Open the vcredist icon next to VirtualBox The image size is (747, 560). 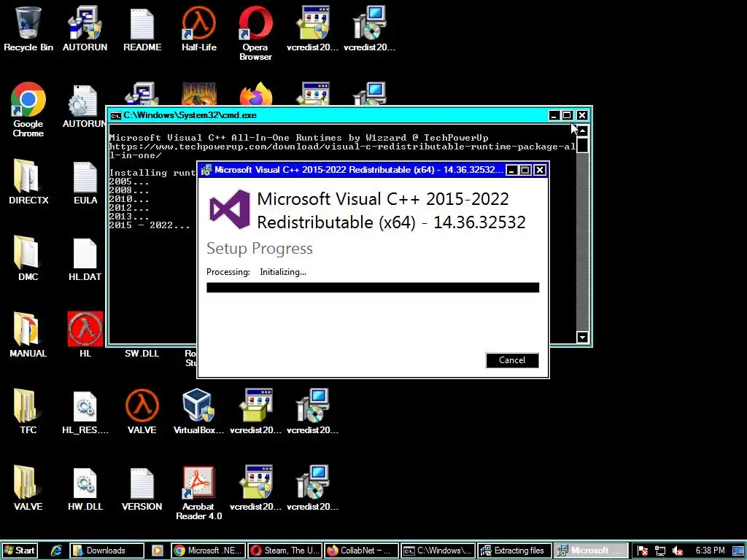(255, 412)
